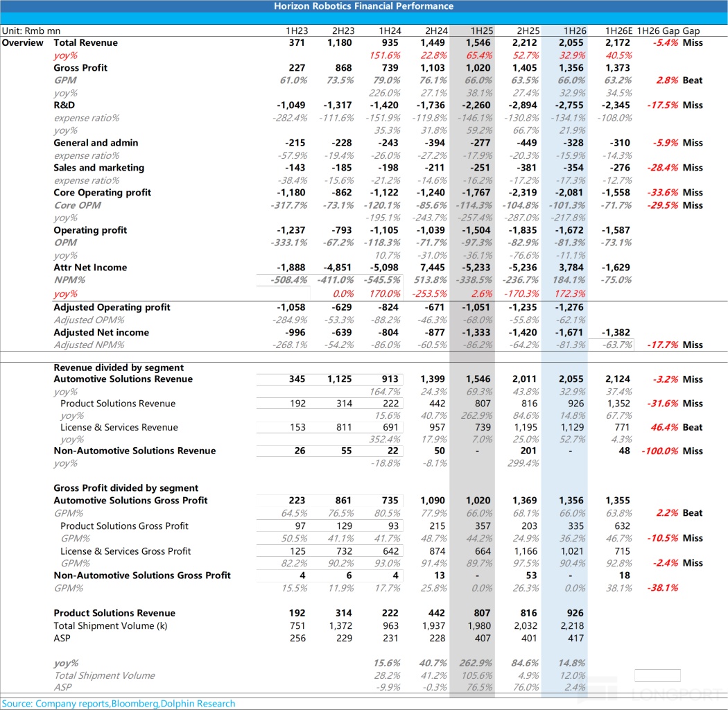
Task: Select the 1H26E column header
Action: (x=618, y=31)
